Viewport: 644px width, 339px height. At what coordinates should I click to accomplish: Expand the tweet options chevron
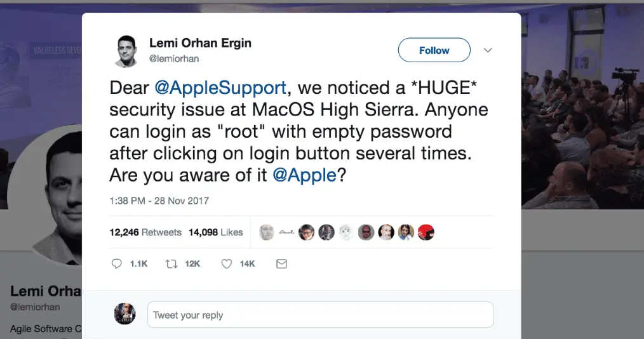click(x=488, y=50)
